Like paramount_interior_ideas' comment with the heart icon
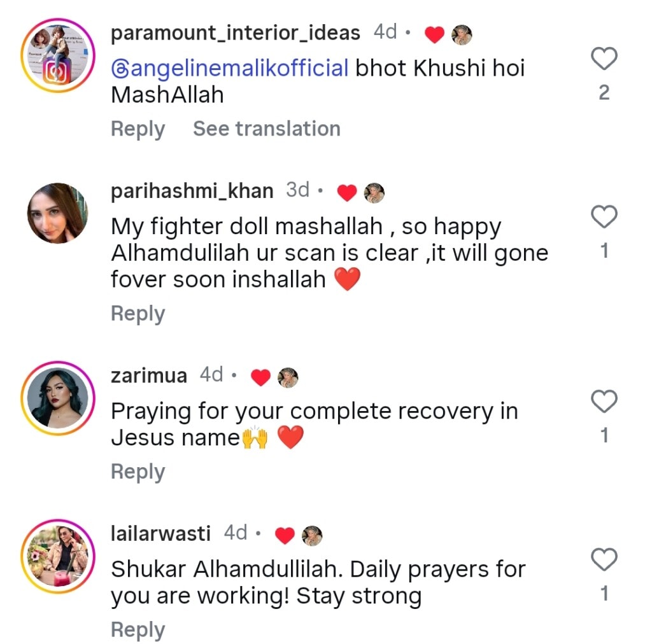Screen dimensions: 652x644 click(604, 58)
